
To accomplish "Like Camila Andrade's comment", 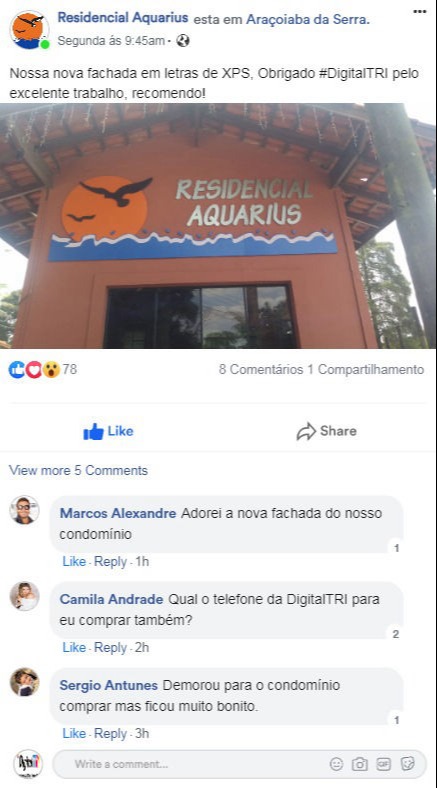I will (x=74, y=647).
